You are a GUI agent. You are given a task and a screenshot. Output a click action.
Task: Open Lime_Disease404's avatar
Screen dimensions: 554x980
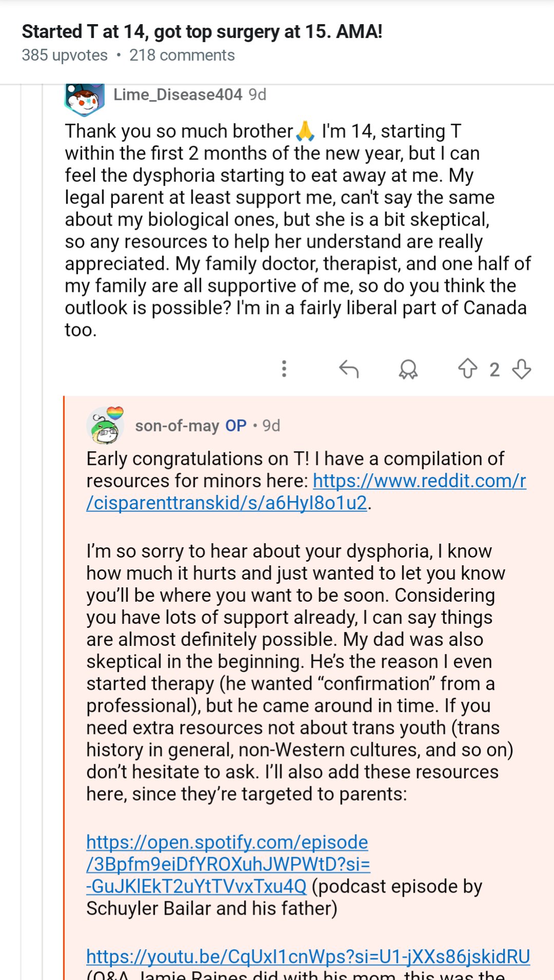[x=85, y=99]
